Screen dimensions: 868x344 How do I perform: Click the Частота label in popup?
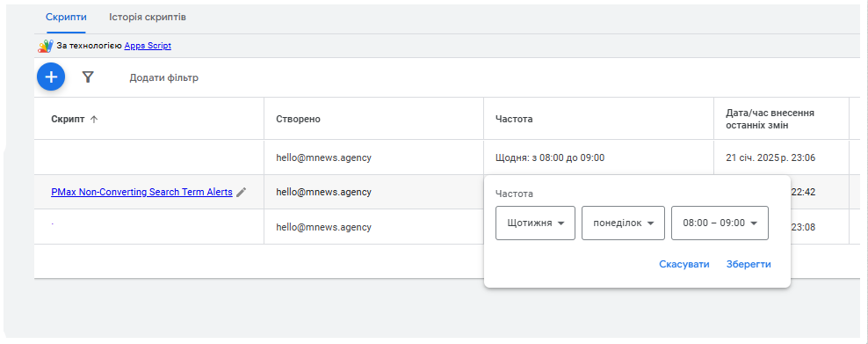[514, 194]
